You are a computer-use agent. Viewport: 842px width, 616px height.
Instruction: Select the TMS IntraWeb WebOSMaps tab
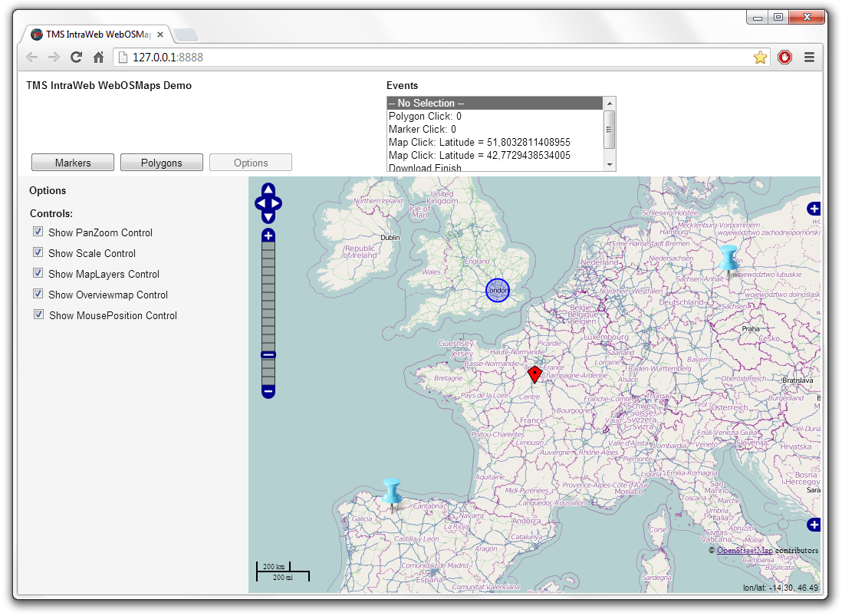(97, 35)
